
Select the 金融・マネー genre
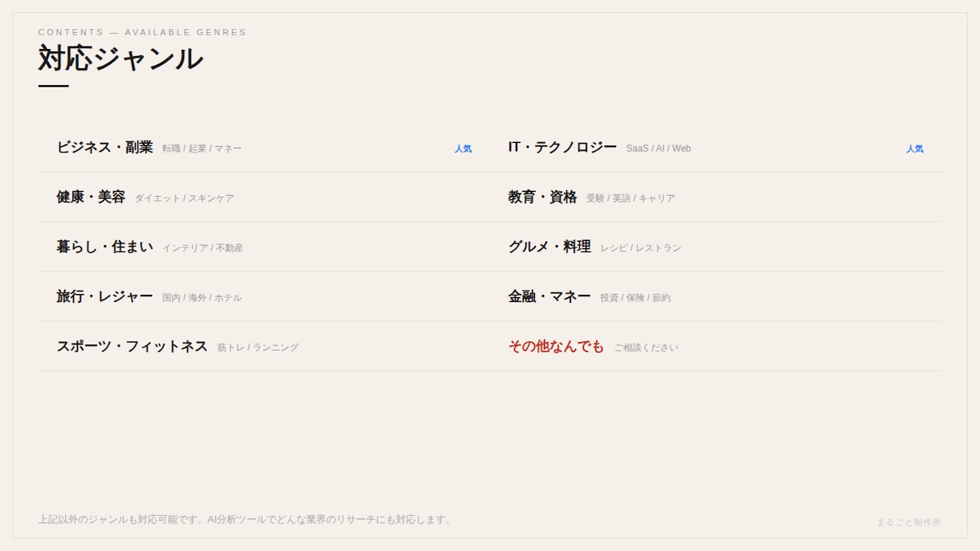(x=549, y=296)
